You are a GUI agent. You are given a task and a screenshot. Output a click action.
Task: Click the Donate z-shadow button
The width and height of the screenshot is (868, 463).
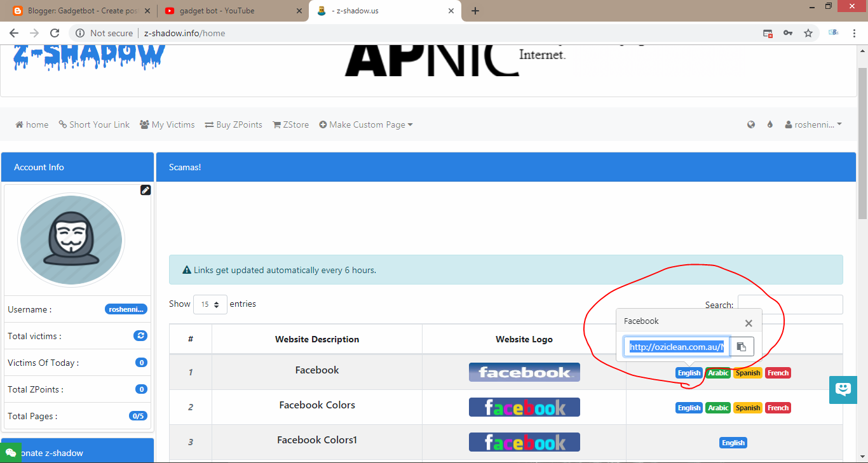[x=78, y=450]
